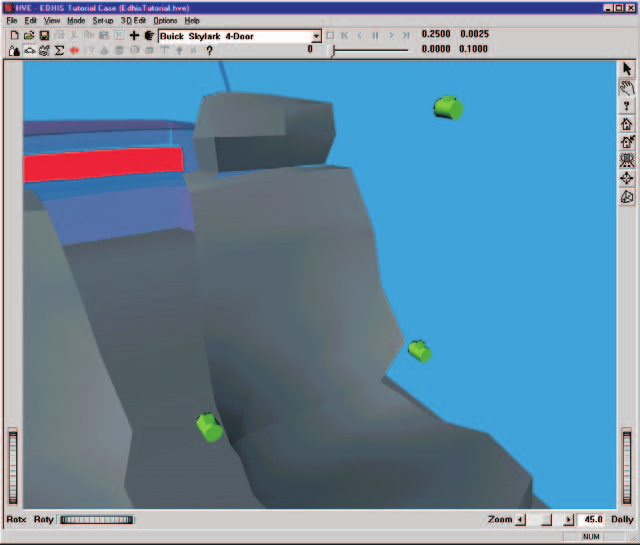Toggle the vehicle editor car icon
Viewport: 640px width, 545px height.
pyautogui.click(x=30, y=51)
